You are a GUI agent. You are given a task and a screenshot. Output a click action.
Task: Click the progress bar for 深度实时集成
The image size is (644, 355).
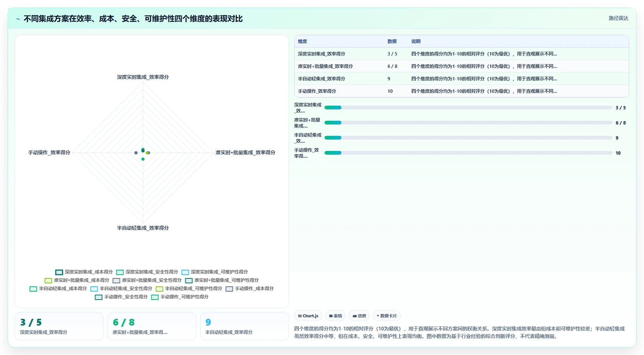point(468,108)
